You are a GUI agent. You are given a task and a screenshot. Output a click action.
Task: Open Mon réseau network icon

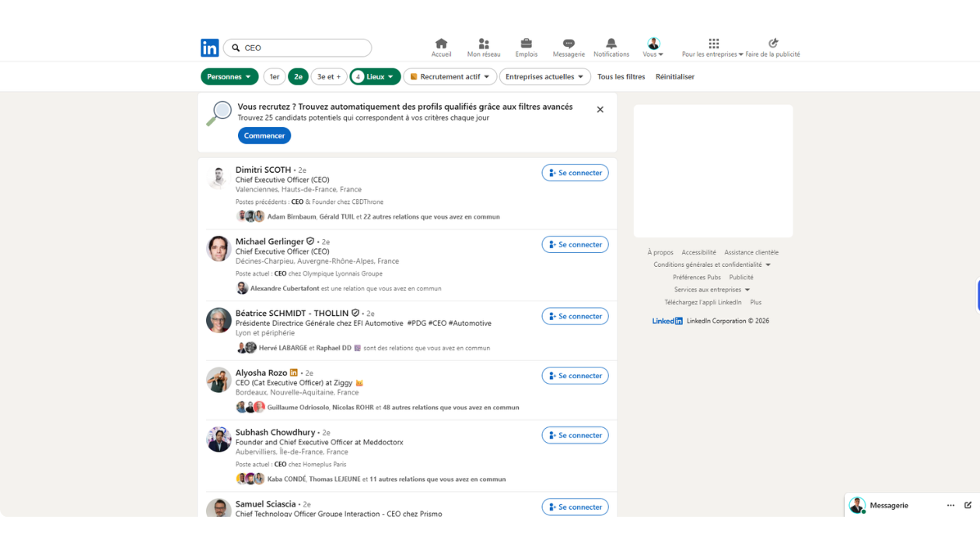(x=484, y=47)
